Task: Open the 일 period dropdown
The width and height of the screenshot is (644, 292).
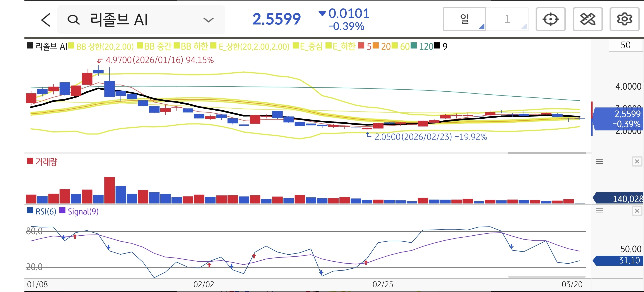Action: 464,19
